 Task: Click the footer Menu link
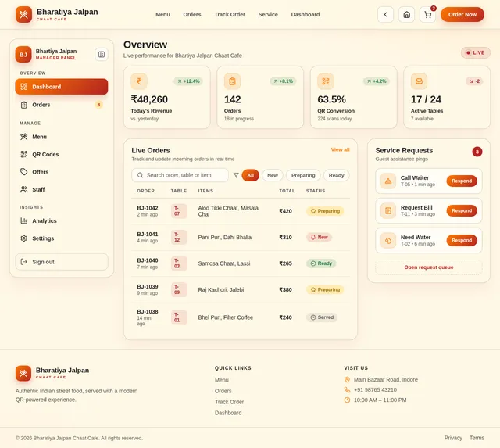click(222, 380)
